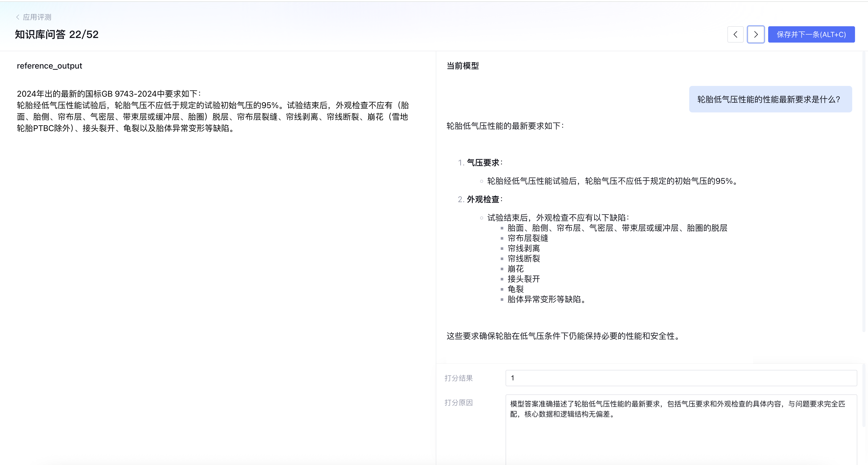Click the 打分原因 field label
The height and width of the screenshot is (465, 868).
tap(458, 403)
